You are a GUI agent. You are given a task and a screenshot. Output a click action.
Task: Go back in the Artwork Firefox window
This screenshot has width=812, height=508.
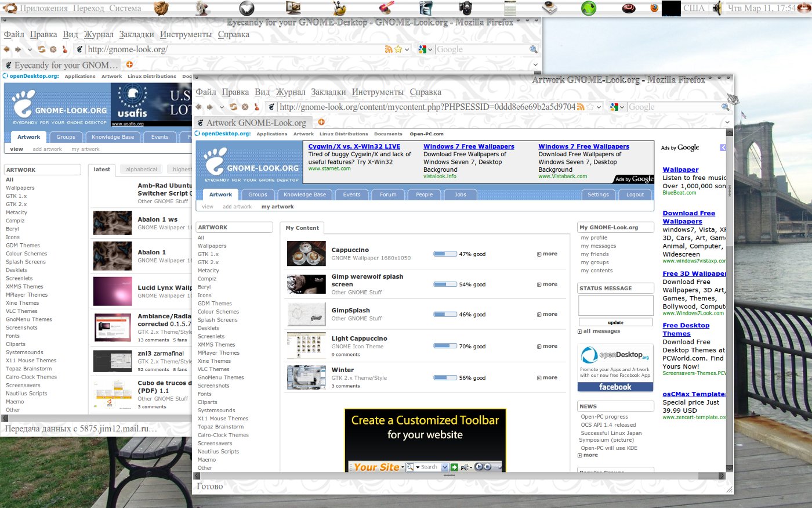click(x=200, y=107)
